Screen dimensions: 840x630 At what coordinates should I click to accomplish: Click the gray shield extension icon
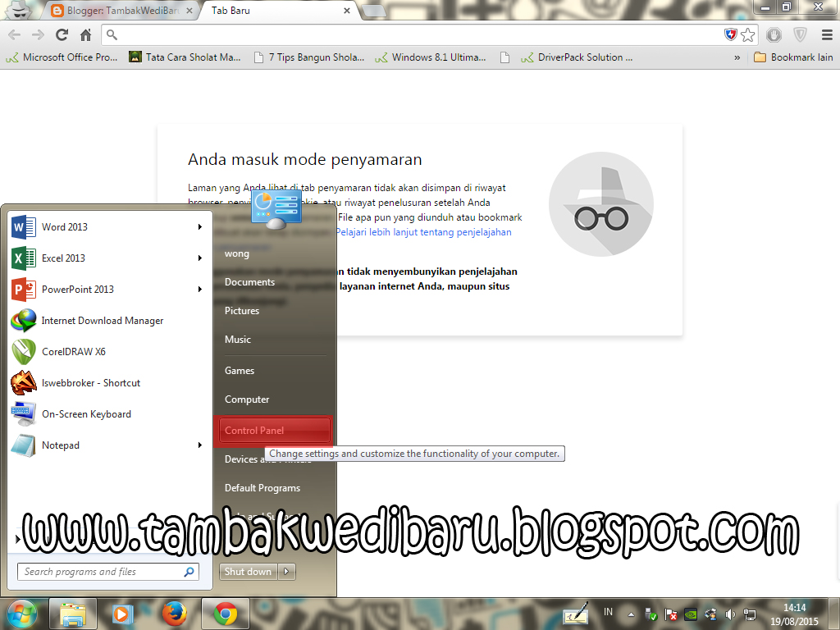(800, 35)
